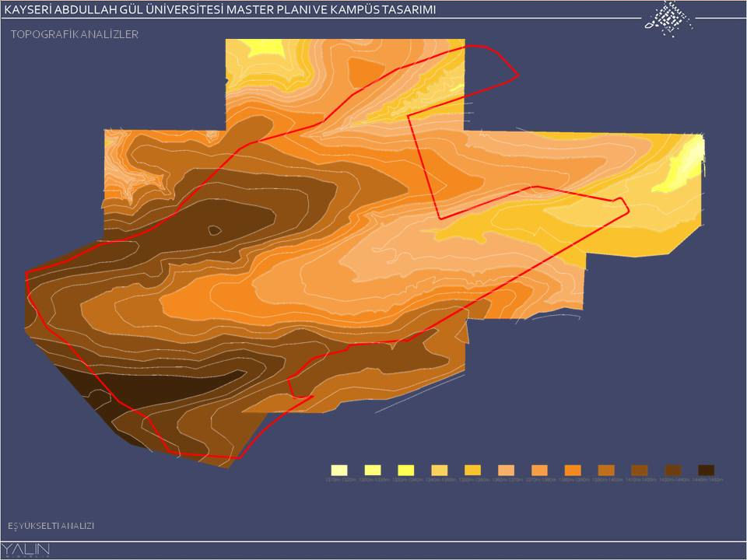Click the YALIN logo in the footer
This screenshot has width=747, height=560.
(x=27, y=550)
